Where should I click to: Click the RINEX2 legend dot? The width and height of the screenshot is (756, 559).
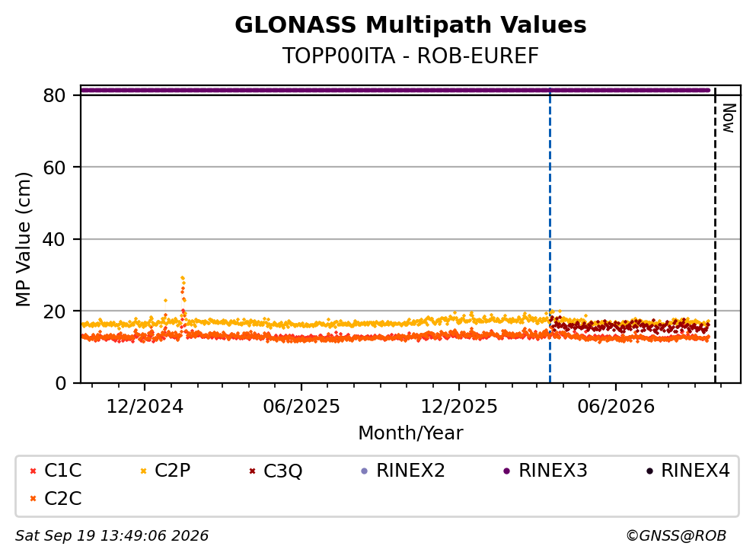pyautogui.click(x=364, y=471)
